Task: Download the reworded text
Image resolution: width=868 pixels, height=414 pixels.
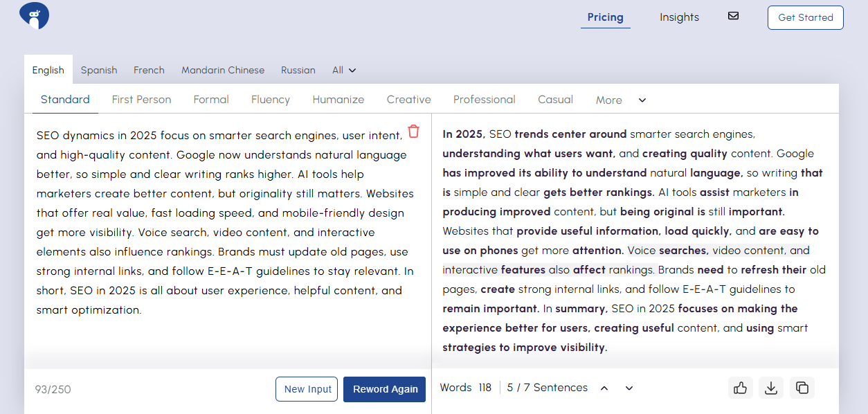Action: click(x=771, y=388)
